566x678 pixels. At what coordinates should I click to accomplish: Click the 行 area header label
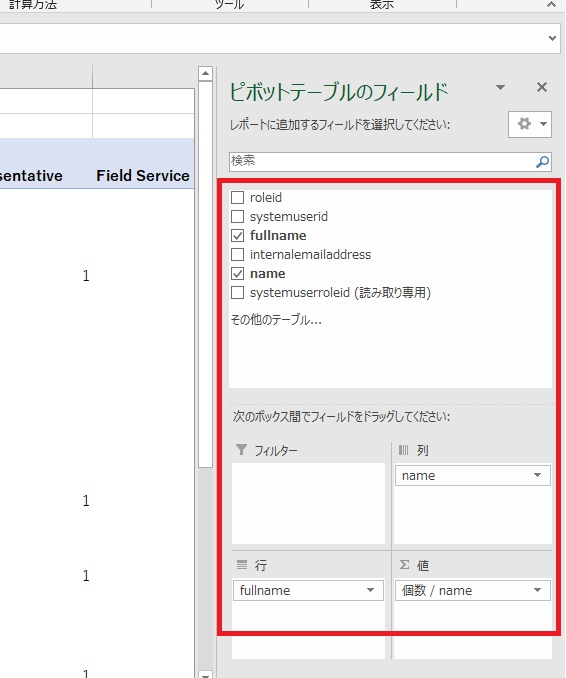261,565
